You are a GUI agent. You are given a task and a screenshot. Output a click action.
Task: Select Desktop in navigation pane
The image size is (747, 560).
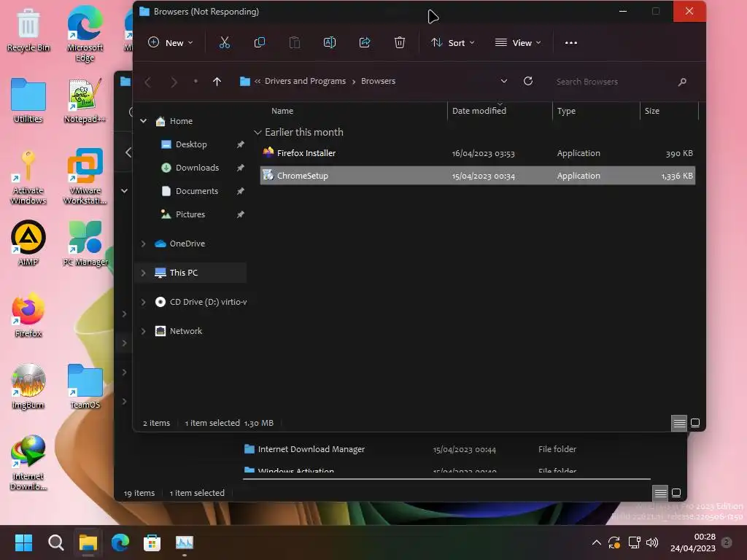point(191,144)
